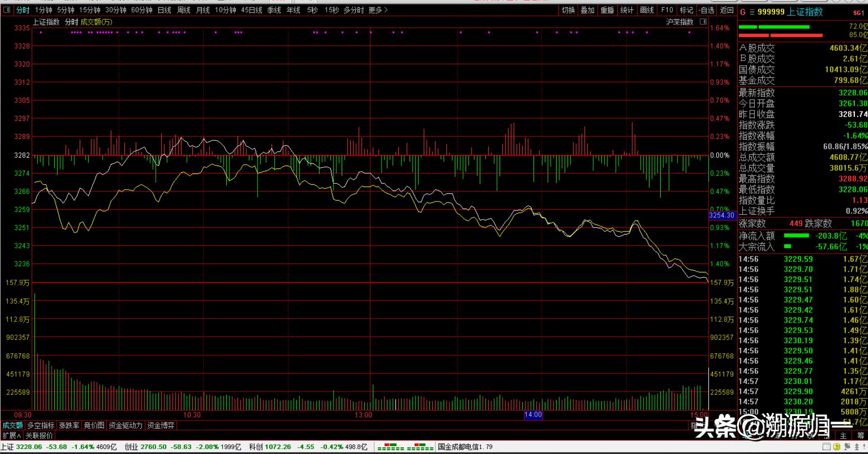Open the 多空指标 indicator tab
The image size is (868, 454).
click(x=41, y=425)
